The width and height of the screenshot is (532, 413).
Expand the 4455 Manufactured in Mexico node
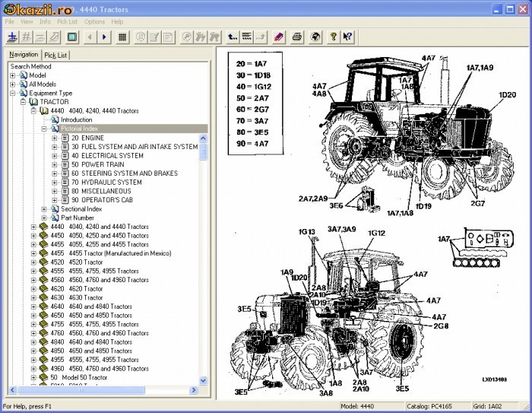(33, 253)
